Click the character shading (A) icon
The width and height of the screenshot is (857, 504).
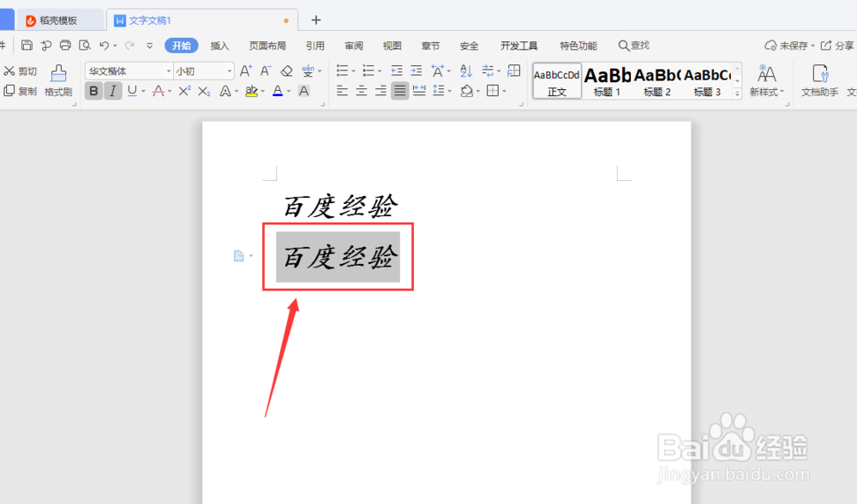(304, 91)
